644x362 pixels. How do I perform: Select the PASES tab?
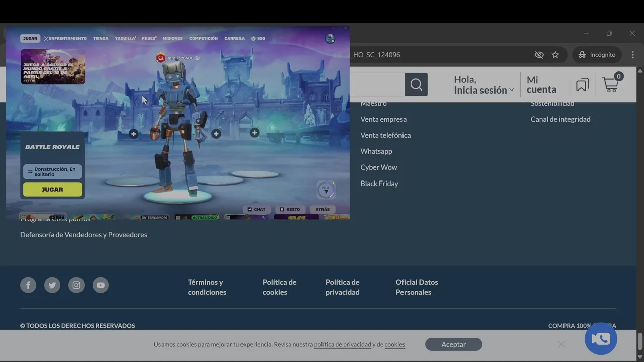click(x=149, y=38)
